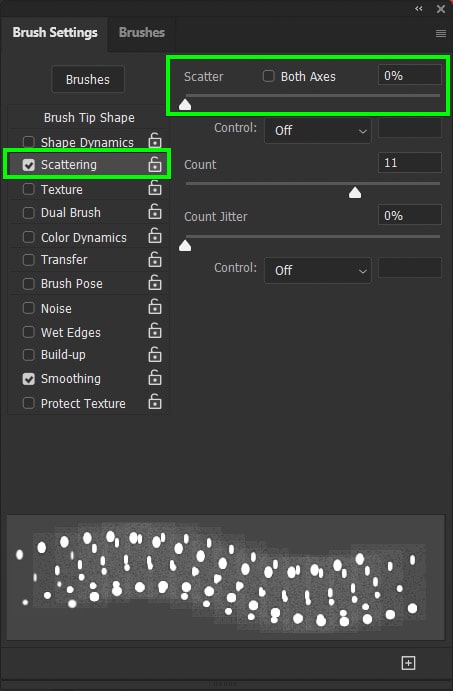Click the Scatter percentage input field
Viewport: 453px width, 691px height.
410,75
